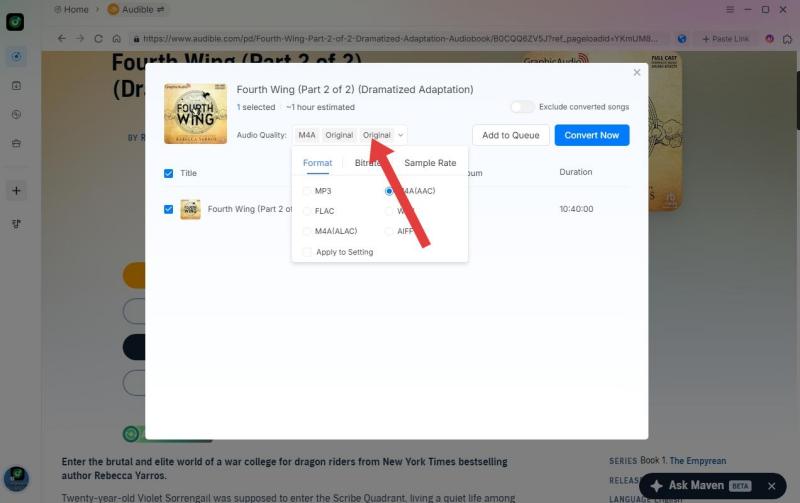The height and width of the screenshot is (503, 800).
Task: Click the Paste Link button
Action: pos(726,39)
